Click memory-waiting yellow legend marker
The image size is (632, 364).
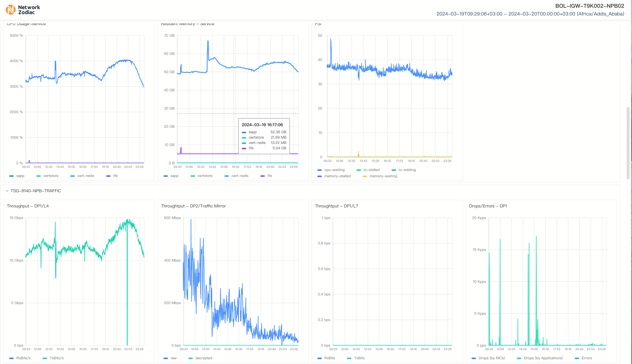365,176
